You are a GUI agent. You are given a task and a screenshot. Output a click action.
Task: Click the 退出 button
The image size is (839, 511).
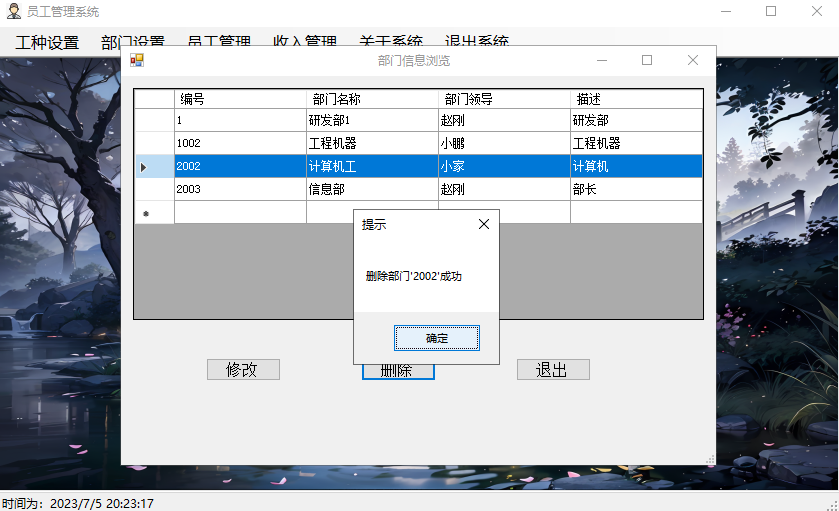click(x=553, y=370)
